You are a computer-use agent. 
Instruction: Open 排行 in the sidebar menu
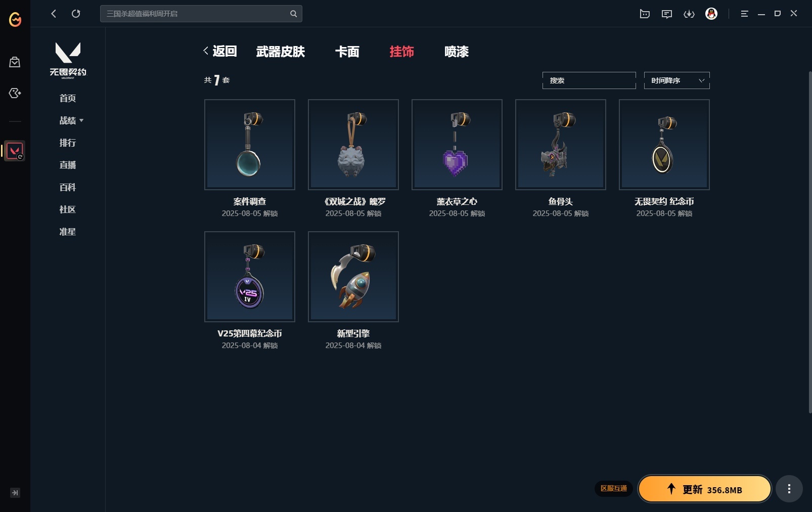click(68, 143)
